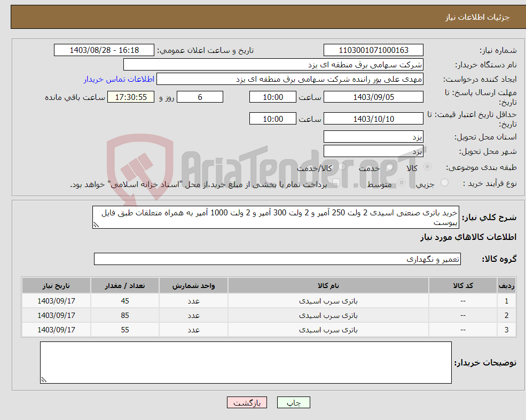
Task: Click the remaining days field showing 6
Action: coord(200,97)
